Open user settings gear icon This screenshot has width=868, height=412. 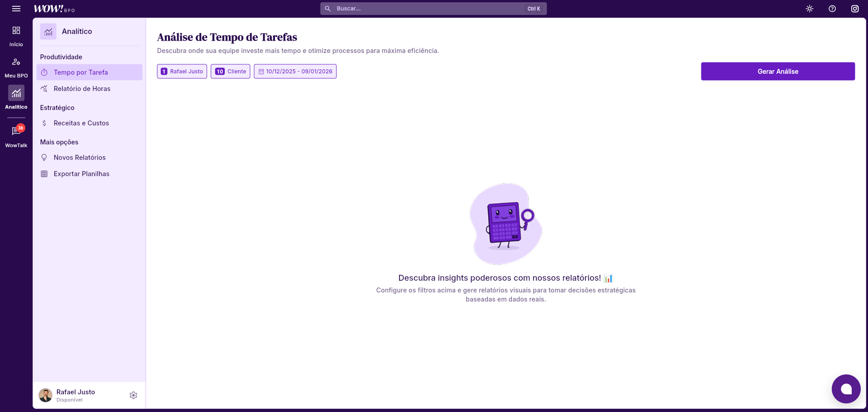click(x=133, y=395)
